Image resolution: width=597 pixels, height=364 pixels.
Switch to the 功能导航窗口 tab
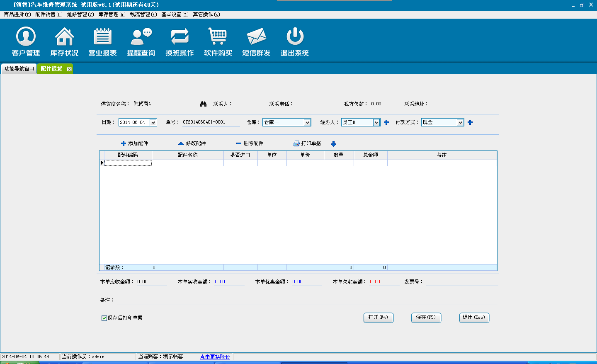click(x=19, y=69)
